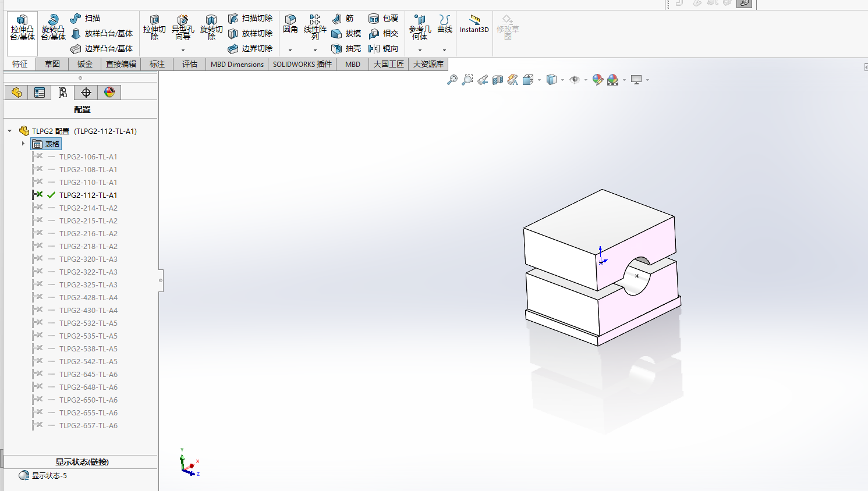Collapse the TLPG2 配置 root tree node
Screen dimensions: 868x491
[x=10, y=131]
